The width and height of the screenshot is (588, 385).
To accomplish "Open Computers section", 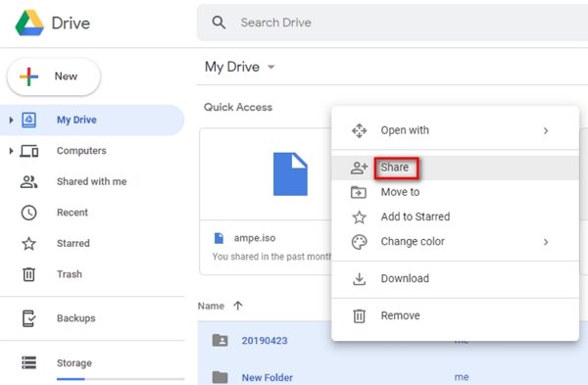I will pyautogui.click(x=81, y=151).
